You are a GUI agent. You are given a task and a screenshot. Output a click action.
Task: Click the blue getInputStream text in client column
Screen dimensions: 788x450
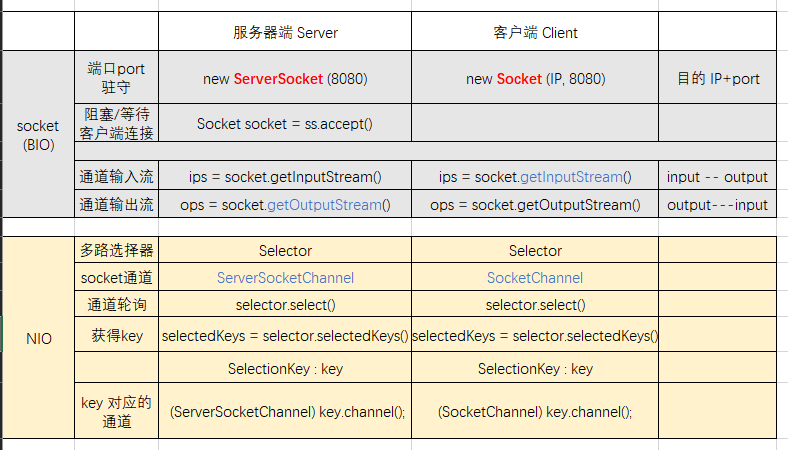[571, 176]
